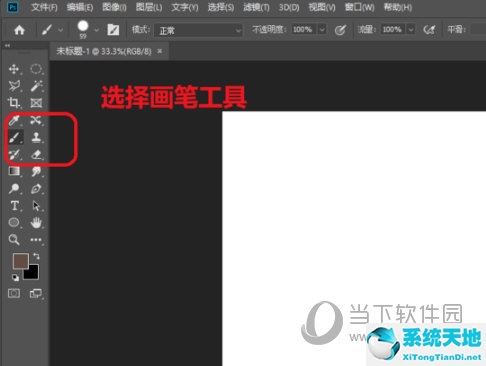Viewport: 486px width, 366px height.
Task: Select the Eyedropper tool
Action: pyautogui.click(x=14, y=120)
